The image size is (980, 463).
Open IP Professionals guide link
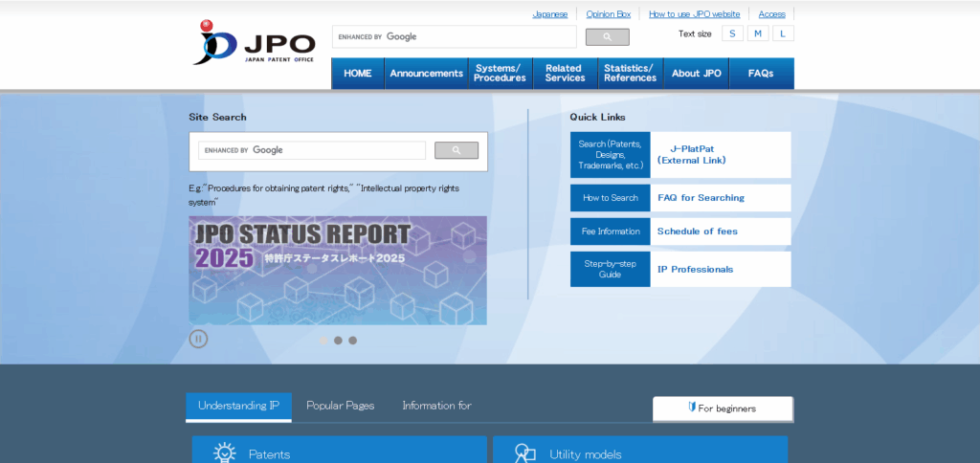click(x=695, y=270)
